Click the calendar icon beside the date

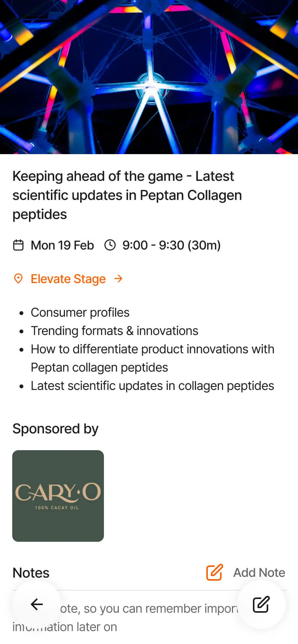[x=18, y=245]
